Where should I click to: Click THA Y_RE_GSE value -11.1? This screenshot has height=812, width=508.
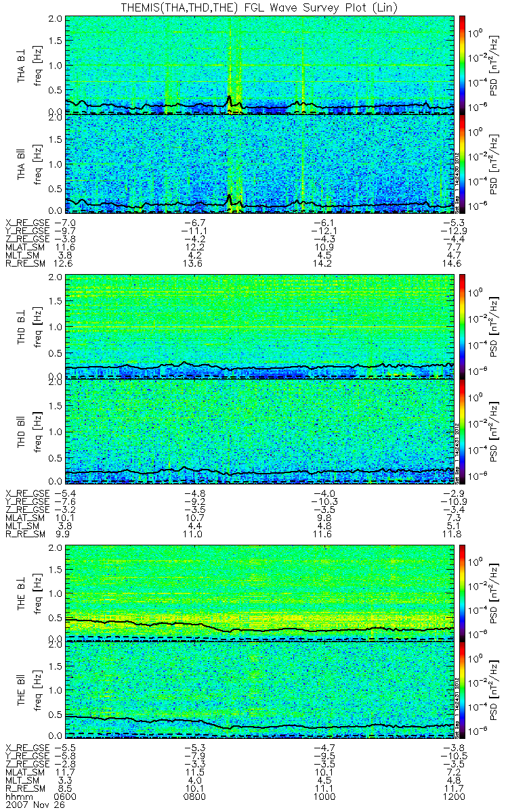(x=193, y=231)
